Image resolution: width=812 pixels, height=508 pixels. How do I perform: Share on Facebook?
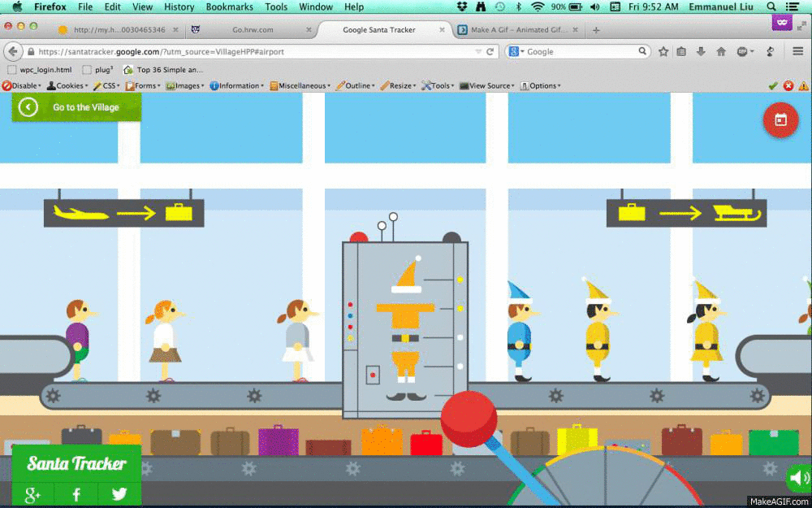pyautogui.click(x=76, y=494)
